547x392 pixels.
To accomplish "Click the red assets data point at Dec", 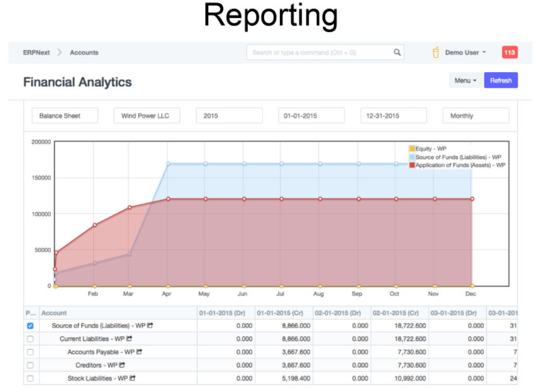I will pos(472,199).
